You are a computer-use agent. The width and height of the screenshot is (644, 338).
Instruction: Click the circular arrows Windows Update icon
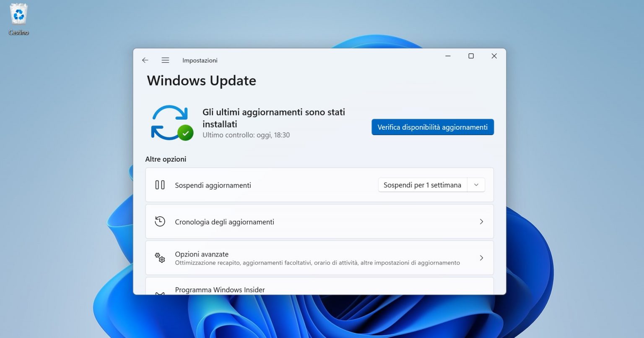[170, 122]
